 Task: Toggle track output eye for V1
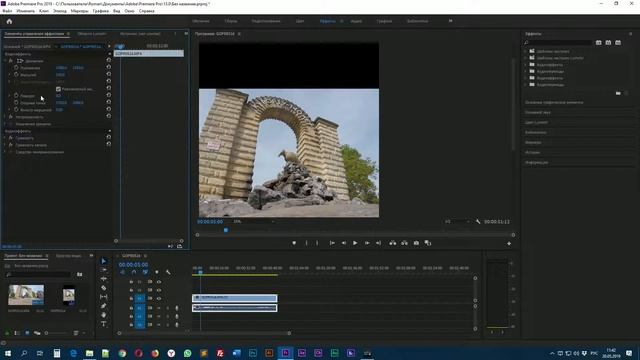(x=159, y=298)
